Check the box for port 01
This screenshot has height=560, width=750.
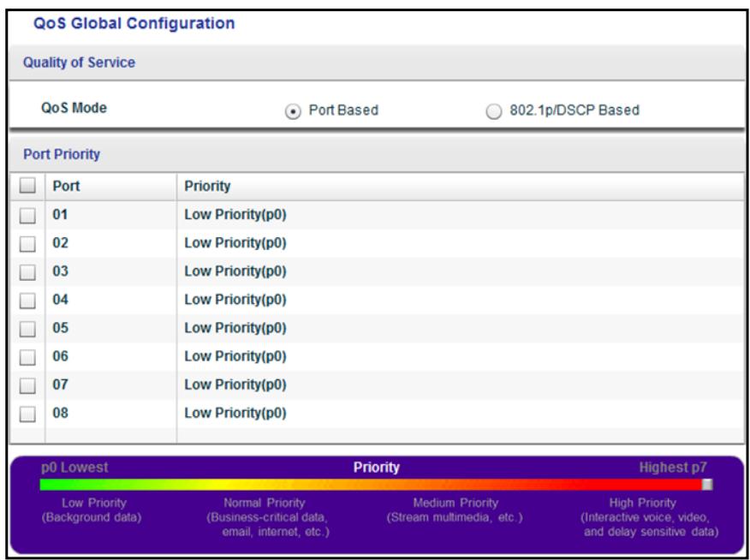27,216
